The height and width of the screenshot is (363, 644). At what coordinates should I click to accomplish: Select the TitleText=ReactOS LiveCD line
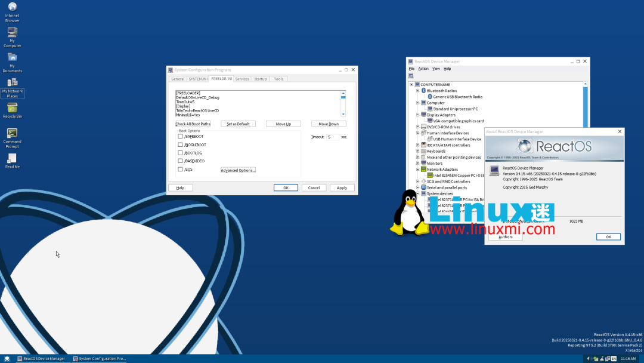tap(197, 110)
